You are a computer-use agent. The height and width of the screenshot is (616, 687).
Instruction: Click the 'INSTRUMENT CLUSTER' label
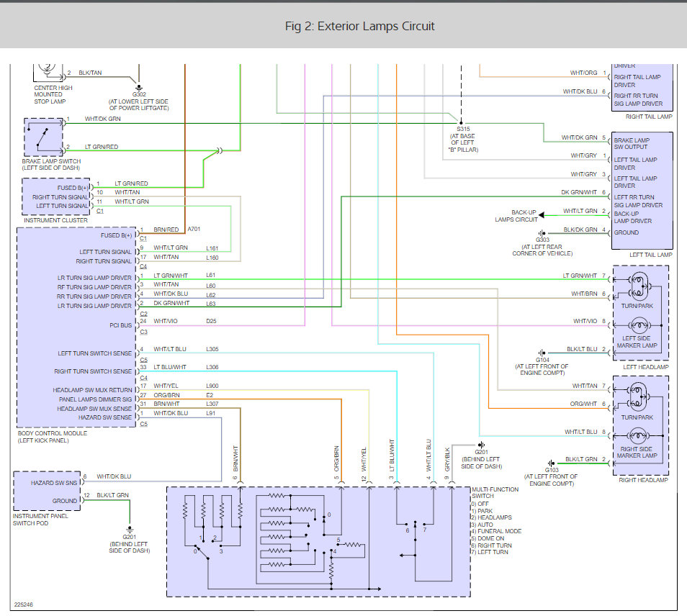coord(55,220)
